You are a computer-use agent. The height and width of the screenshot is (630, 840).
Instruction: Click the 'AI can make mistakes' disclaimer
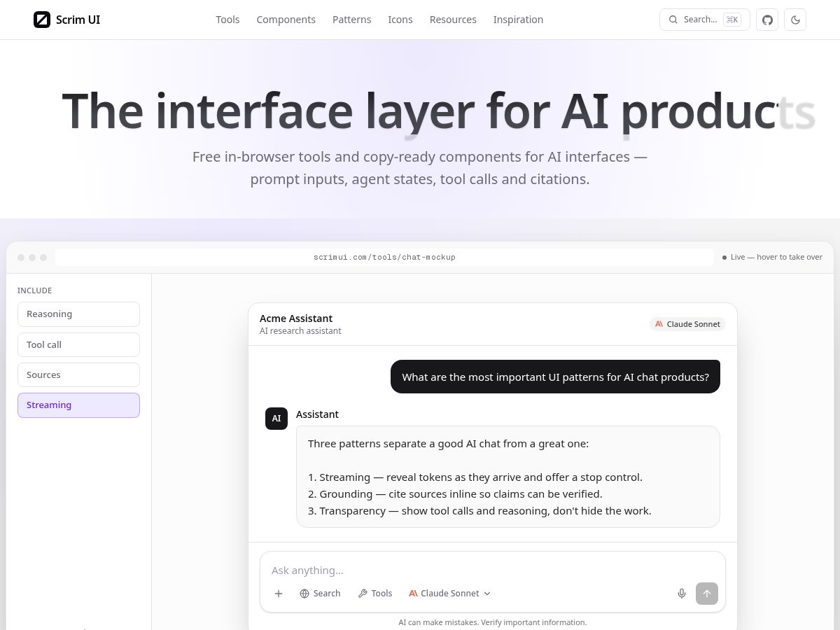tap(493, 622)
